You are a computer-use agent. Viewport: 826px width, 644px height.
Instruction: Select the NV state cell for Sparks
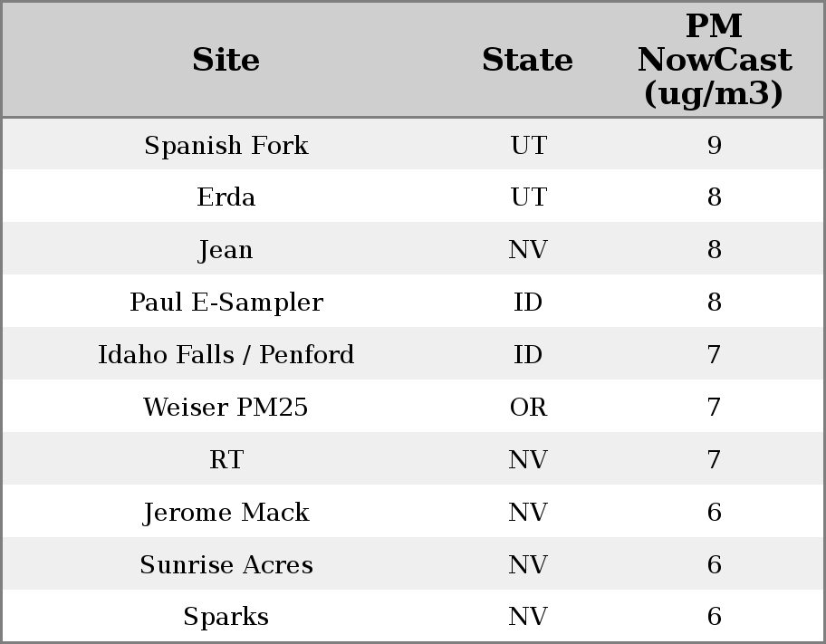pos(528,617)
